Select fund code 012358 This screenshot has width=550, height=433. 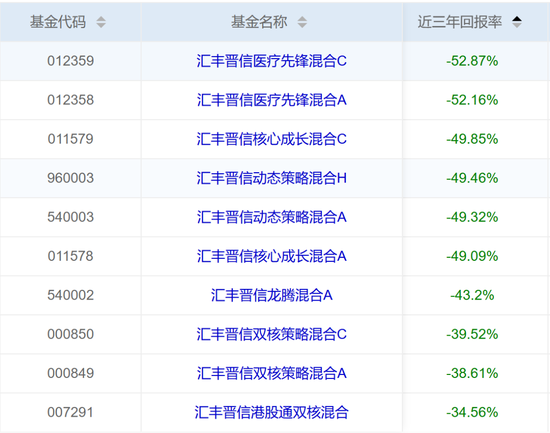point(71,100)
